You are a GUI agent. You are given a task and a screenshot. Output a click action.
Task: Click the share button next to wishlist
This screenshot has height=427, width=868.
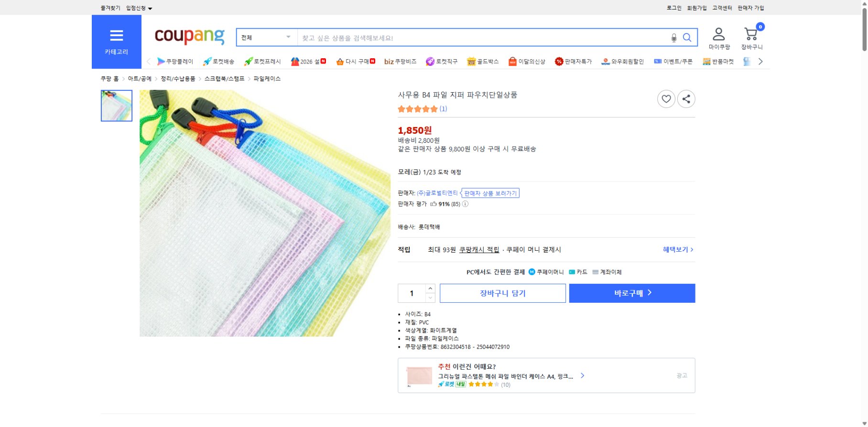point(686,99)
